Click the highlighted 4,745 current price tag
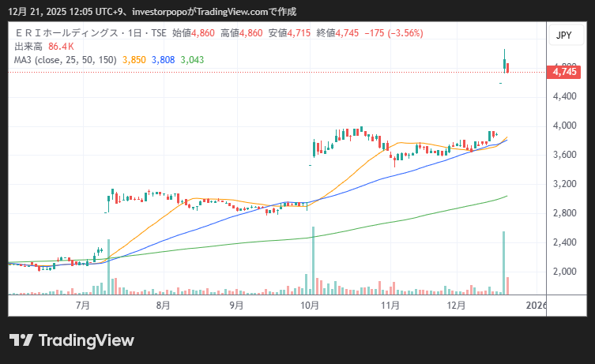Screen dimensions: 595x364 (x=565, y=72)
